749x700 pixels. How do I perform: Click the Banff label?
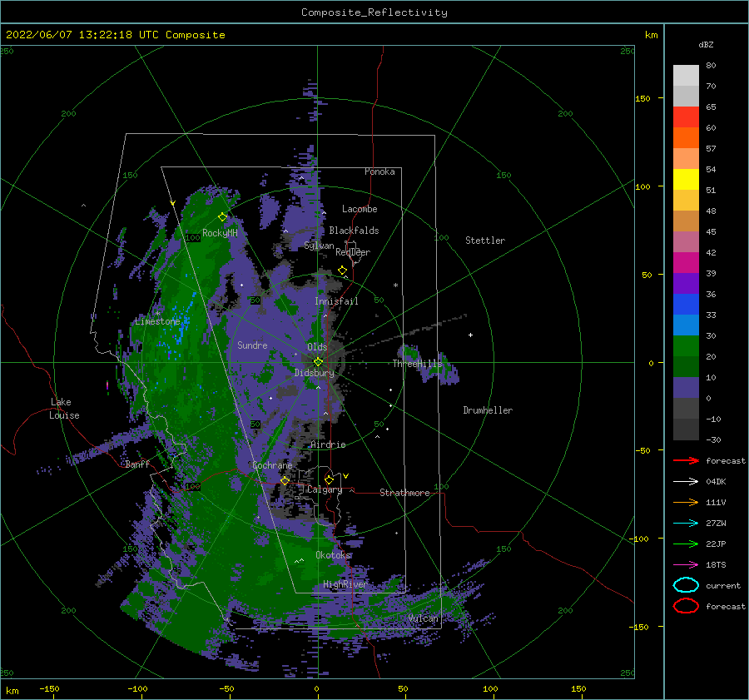point(137,464)
